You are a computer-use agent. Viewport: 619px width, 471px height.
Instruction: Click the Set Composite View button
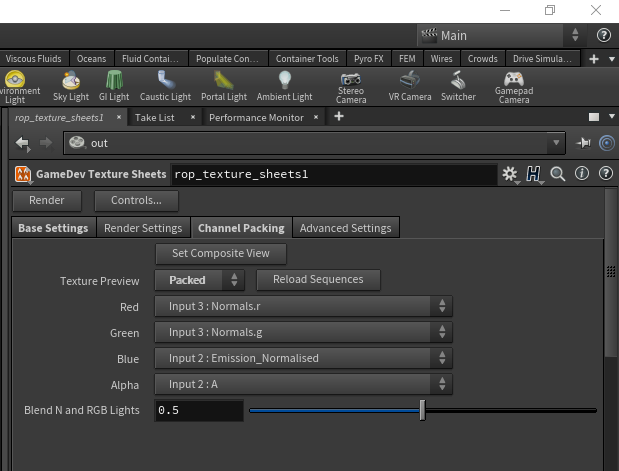point(221,253)
